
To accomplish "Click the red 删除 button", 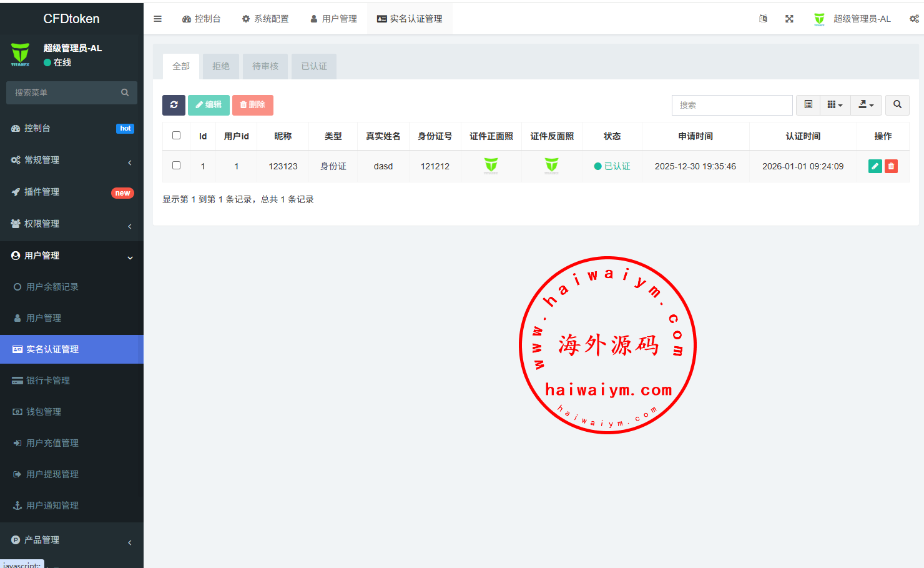I will click(253, 105).
